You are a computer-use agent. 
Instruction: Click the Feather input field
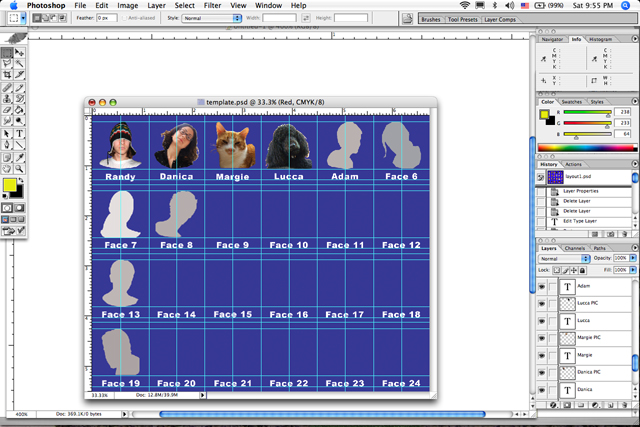[107, 18]
